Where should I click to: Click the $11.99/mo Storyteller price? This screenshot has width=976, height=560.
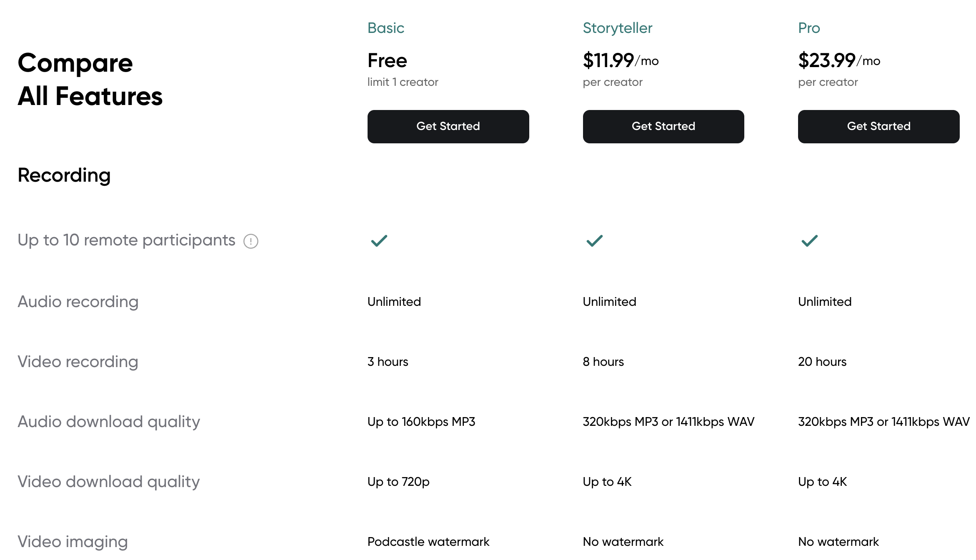click(621, 61)
